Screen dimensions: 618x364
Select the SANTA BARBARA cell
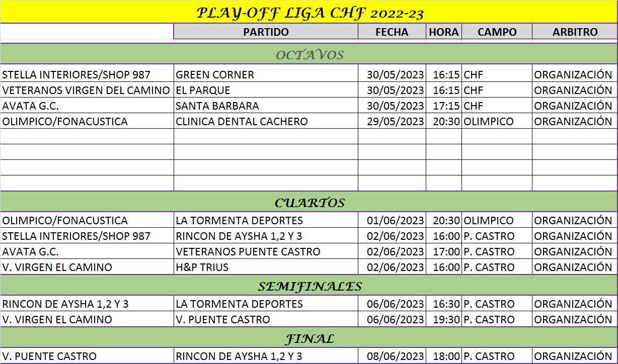tap(266, 106)
